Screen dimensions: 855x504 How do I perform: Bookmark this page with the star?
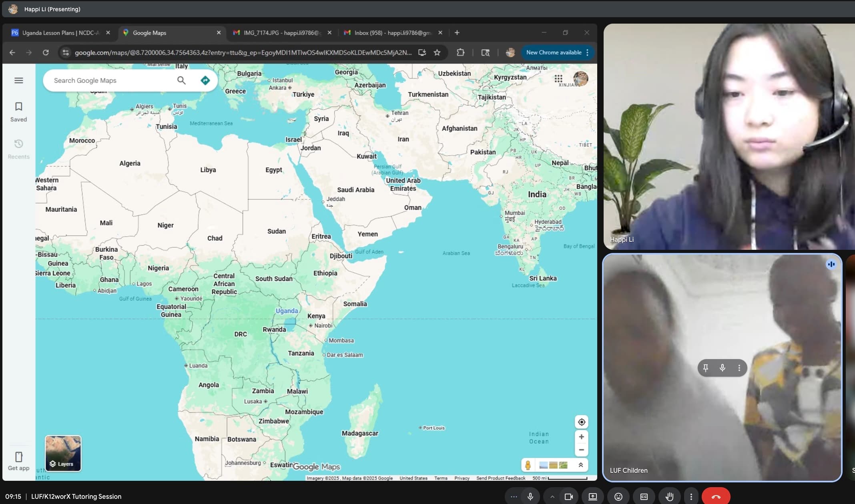[437, 52]
